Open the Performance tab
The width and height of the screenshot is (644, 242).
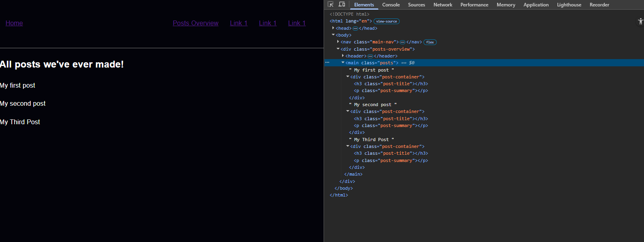(474, 5)
